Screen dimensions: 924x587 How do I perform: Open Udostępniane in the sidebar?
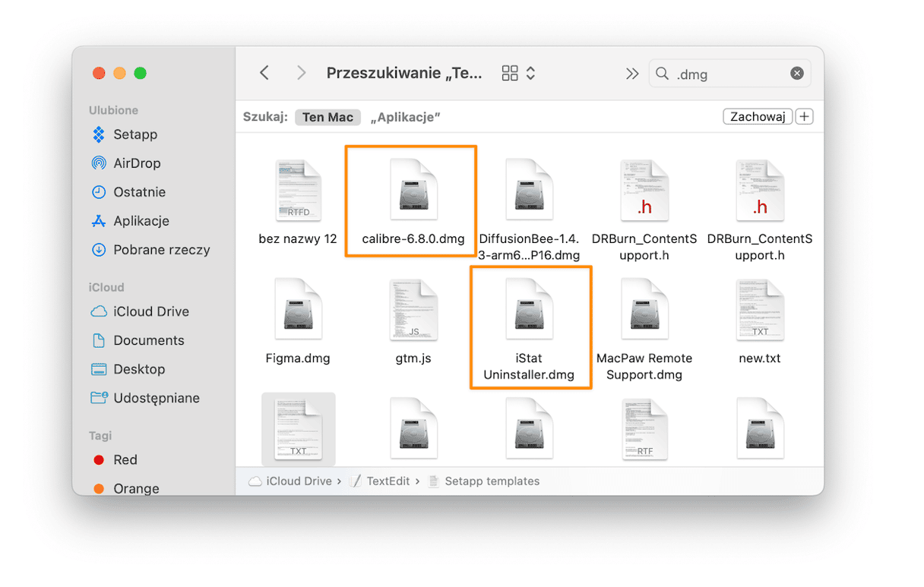(145, 398)
